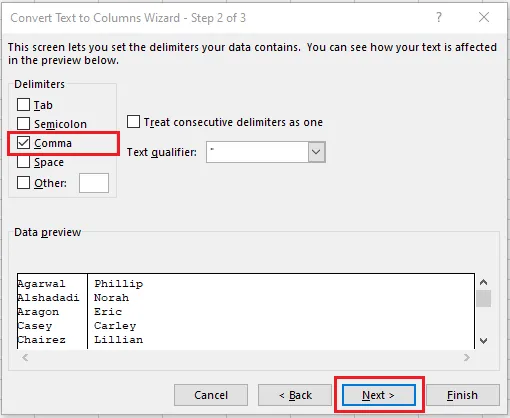Image resolution: width=510 pixels, height=418 pixels.
Task: Close the Convert Text to Columns dialog
Action: click(484, 17)
